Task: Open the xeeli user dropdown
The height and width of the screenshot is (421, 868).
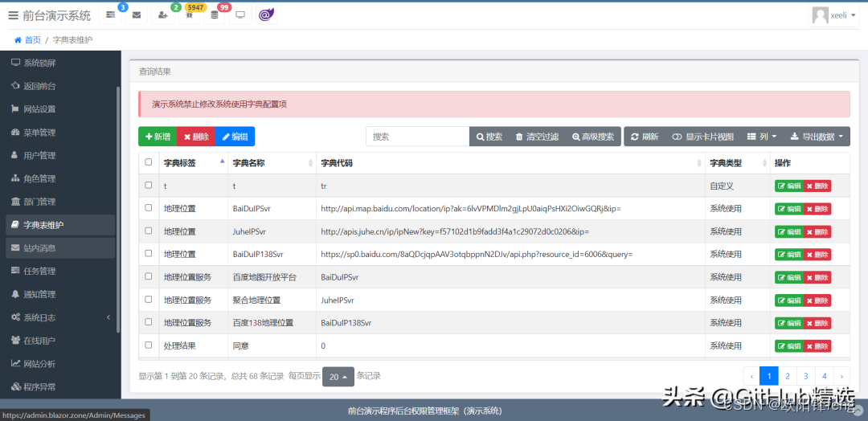Action: pyautogui.click(x=833, y=15)
